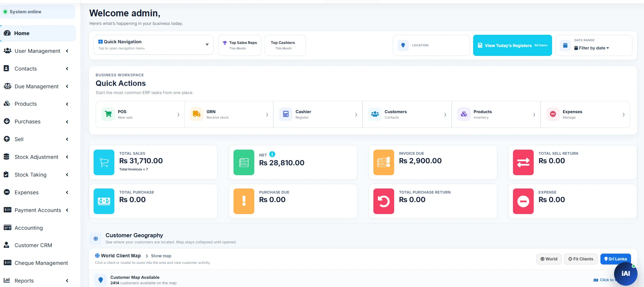Click View Today's Registers button
The height and width of the screenshot is (287, 644).
(x=512, y=45)
